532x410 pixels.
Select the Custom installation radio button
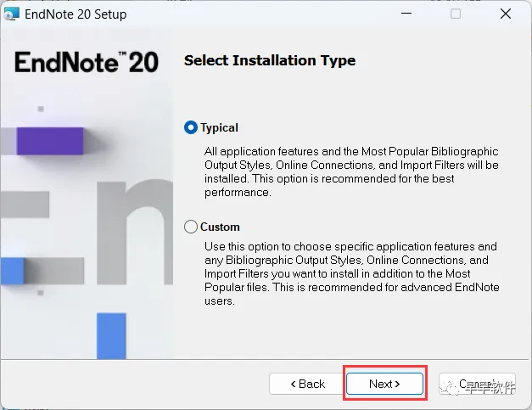(x=191, y=227)
